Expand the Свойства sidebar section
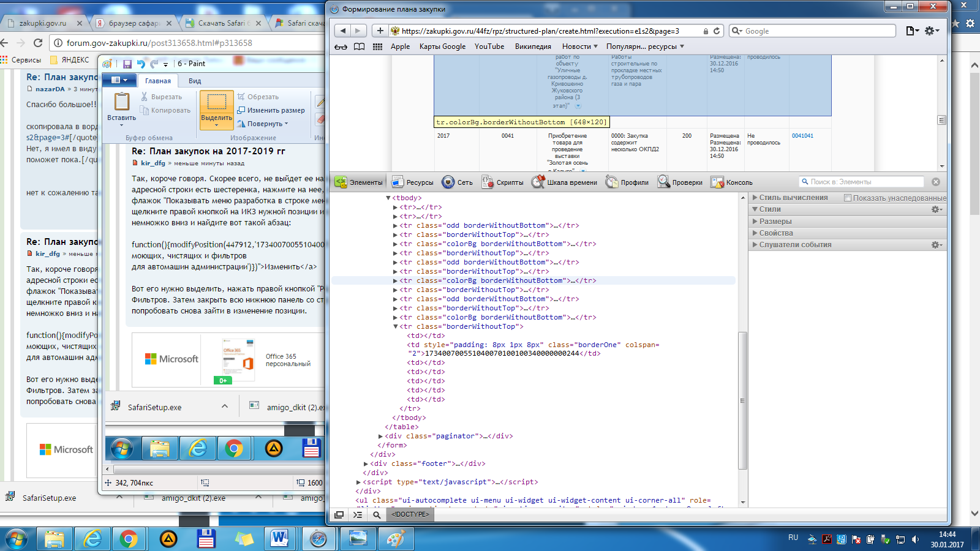 775,233
